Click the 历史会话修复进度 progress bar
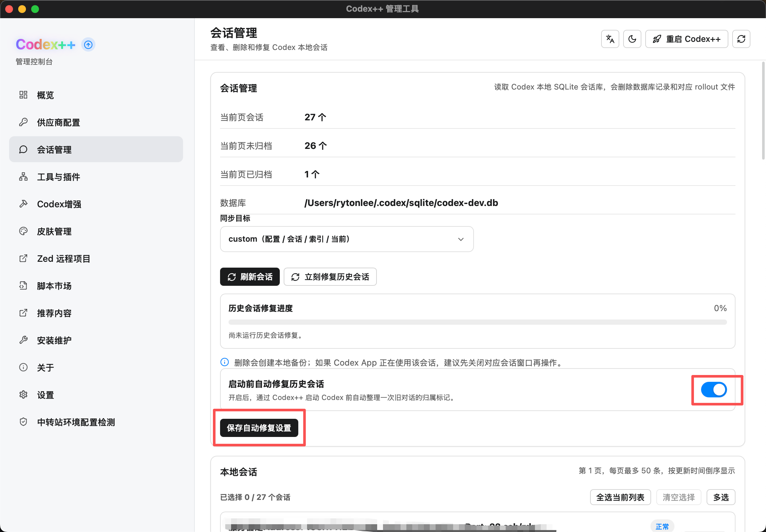Viewport: 766px width, 532px height. (477, 322)
